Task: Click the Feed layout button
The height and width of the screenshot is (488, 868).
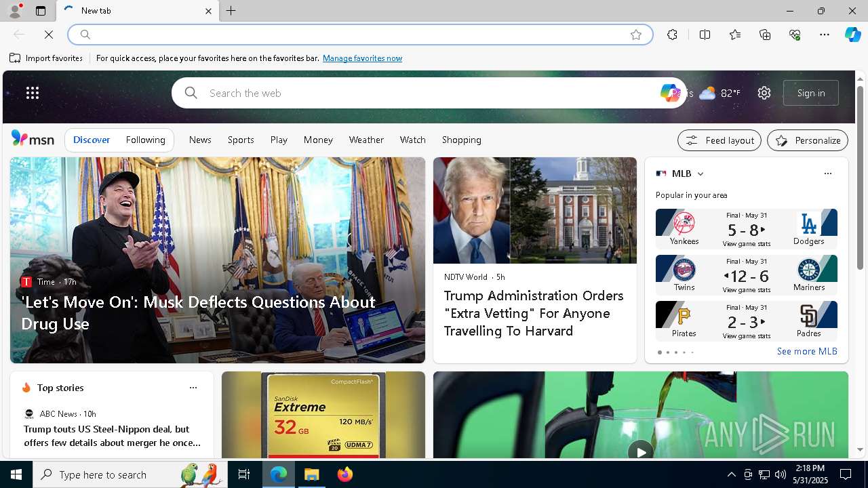Action: (719, 140)
